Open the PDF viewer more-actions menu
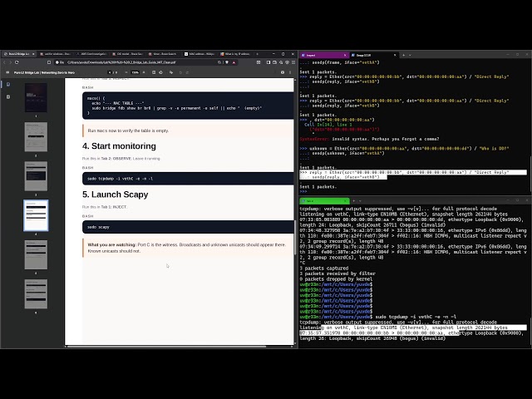532x399 pixels. coord(290,72)
